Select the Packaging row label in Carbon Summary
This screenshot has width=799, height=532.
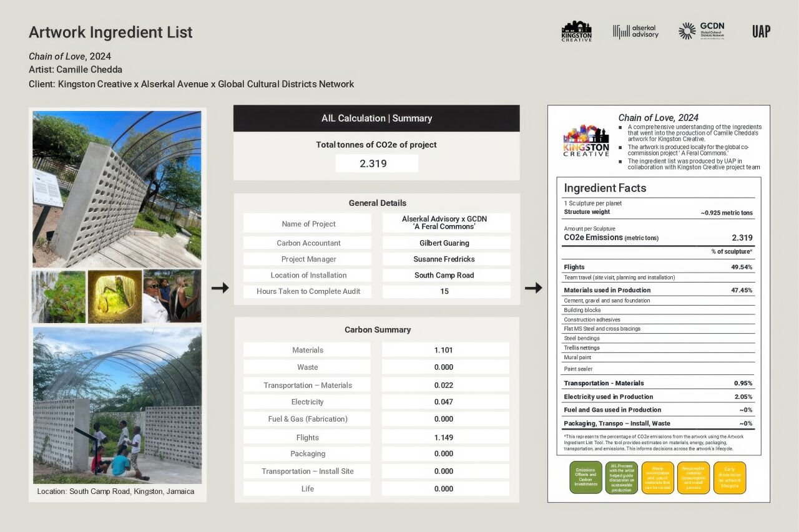coord(307,453)
